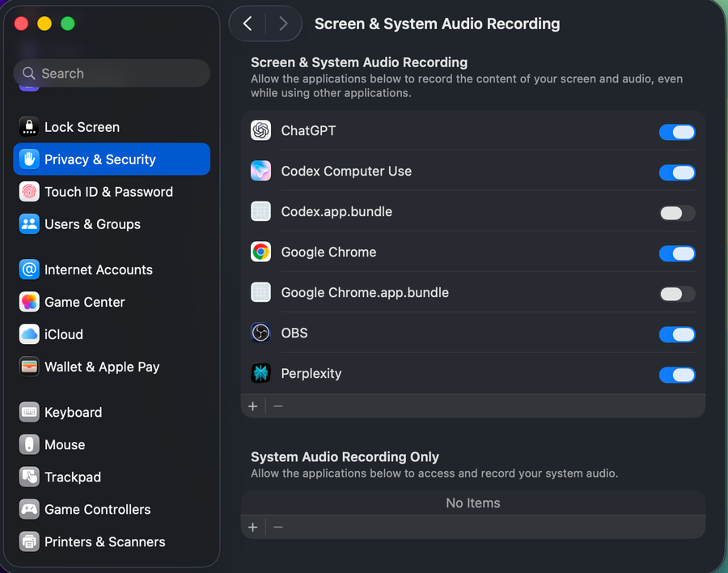This screenshot has height=573, width=728.
Task: Focus the Search field
Action: [x=112, y=74]
